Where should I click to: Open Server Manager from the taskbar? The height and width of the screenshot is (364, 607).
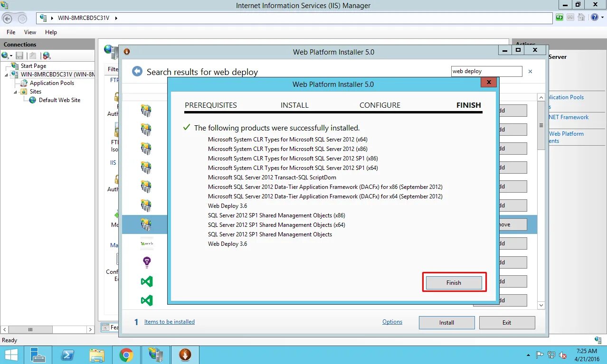point(38,355)
